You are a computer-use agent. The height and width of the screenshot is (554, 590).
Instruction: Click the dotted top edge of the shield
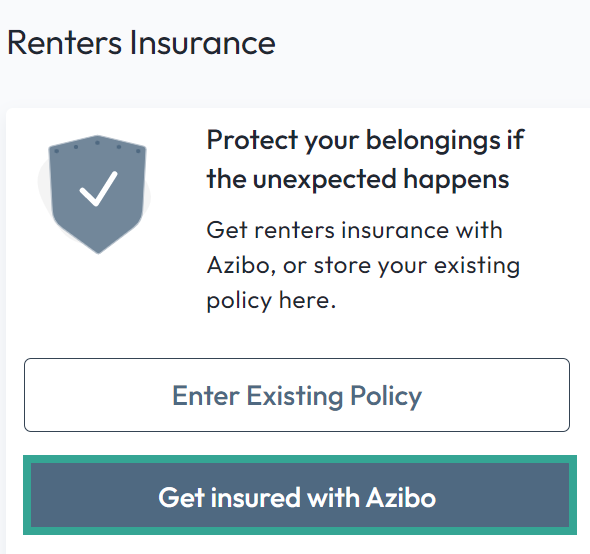97,146
